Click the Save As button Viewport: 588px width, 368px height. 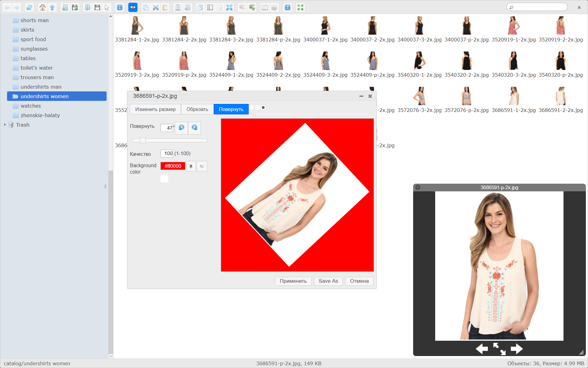327,281
